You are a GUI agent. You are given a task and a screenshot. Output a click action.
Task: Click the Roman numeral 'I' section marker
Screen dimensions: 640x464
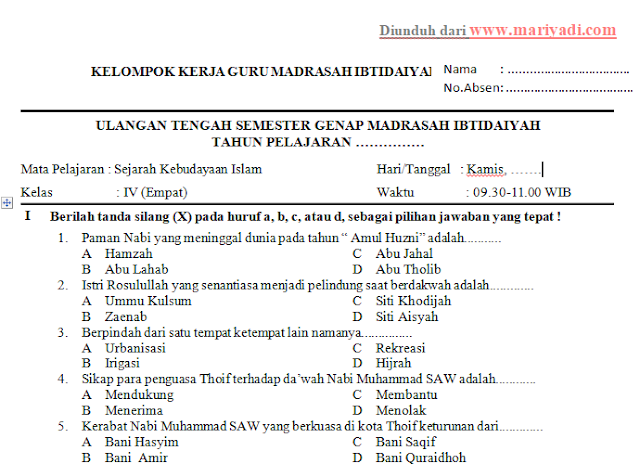(27, 216)
